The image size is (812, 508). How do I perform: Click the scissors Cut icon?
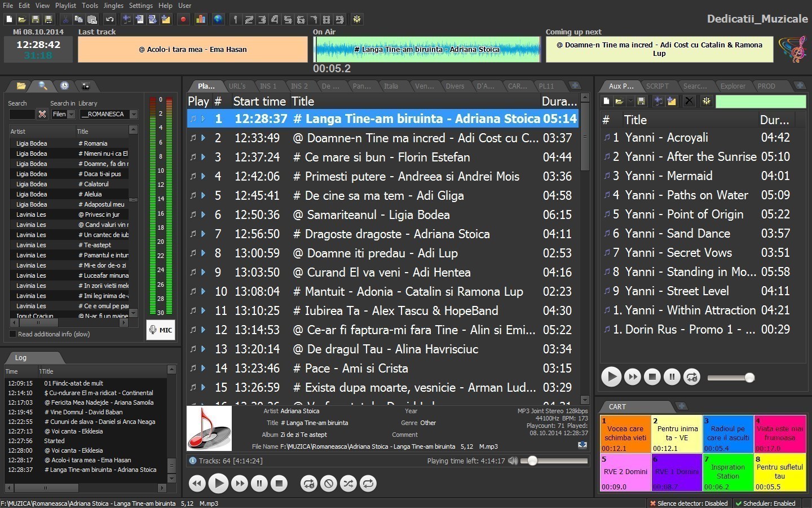66,19
